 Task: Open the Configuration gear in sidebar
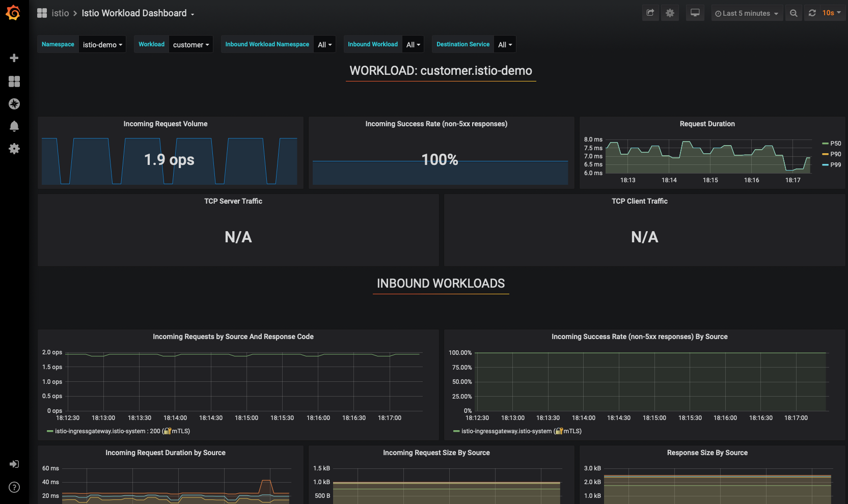pyautogui.click(x=14, y=149)
